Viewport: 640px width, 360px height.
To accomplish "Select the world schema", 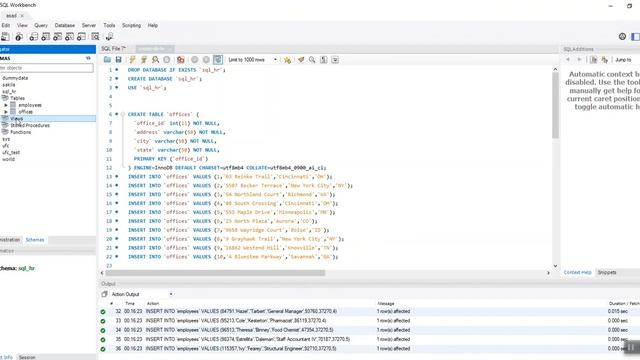I will [8, 159].
